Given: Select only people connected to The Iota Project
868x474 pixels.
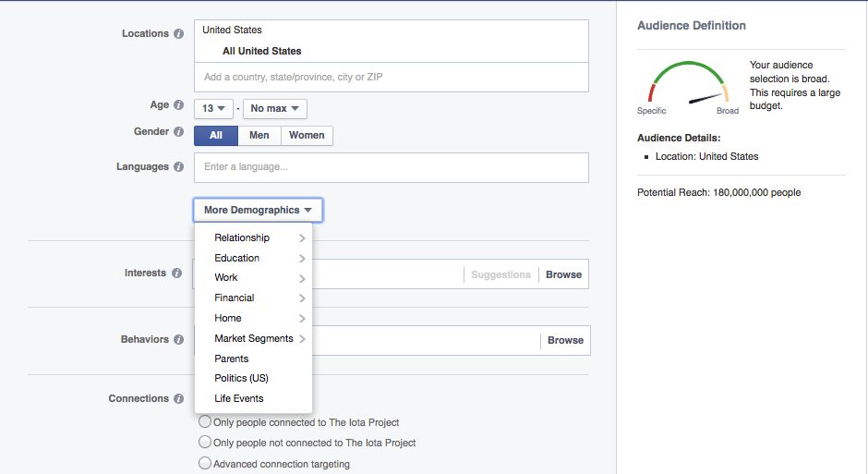Looking at the screenshot, I should pos(205,422).
